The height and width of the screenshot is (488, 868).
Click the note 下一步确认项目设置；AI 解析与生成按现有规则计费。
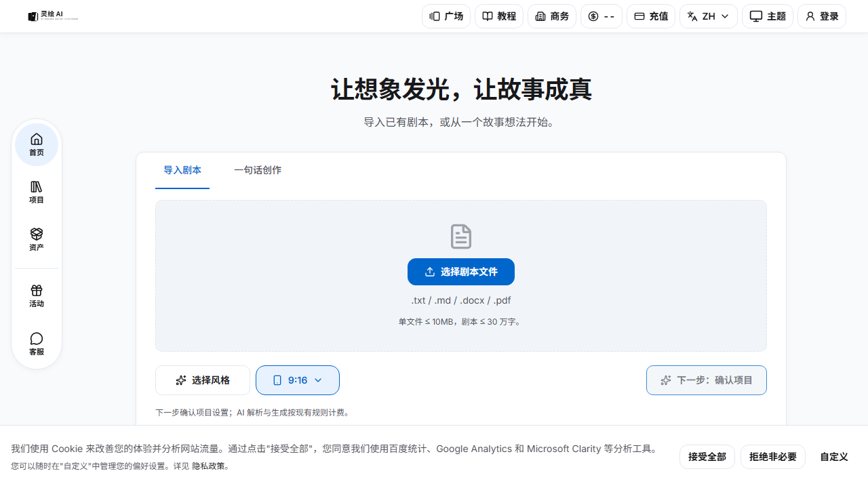pos(252,412)
